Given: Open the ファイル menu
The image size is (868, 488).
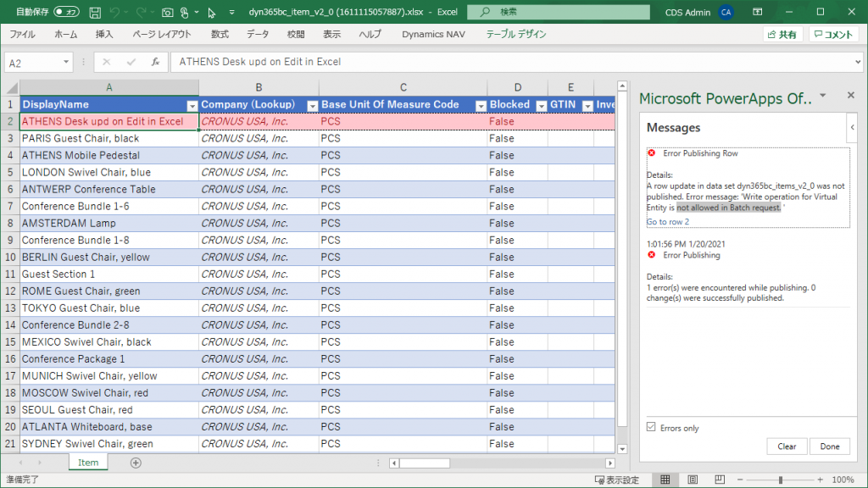Looking at the screenshot, I should click(22, 34).
